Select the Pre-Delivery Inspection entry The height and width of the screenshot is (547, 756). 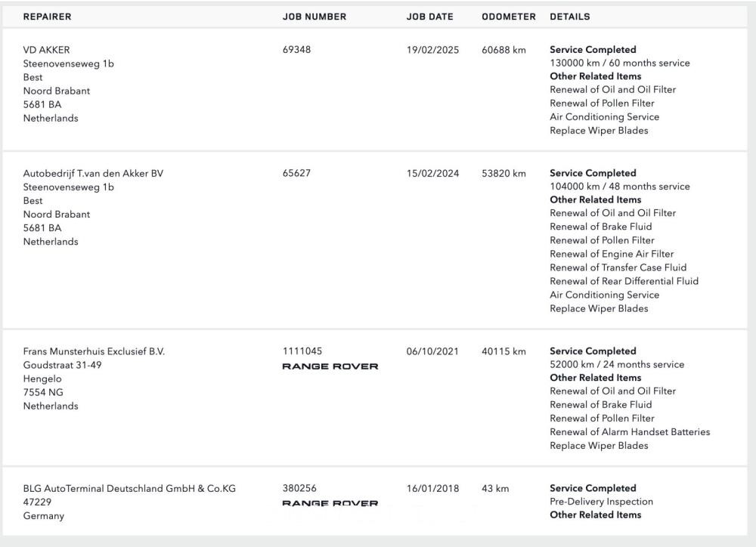click(x=601, y=502)
